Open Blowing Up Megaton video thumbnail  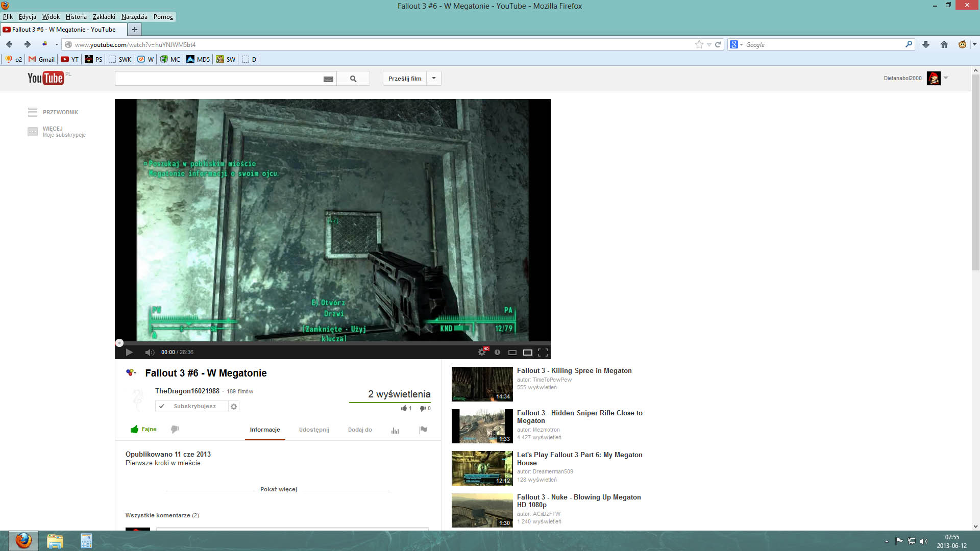click(x=482, y=510)
